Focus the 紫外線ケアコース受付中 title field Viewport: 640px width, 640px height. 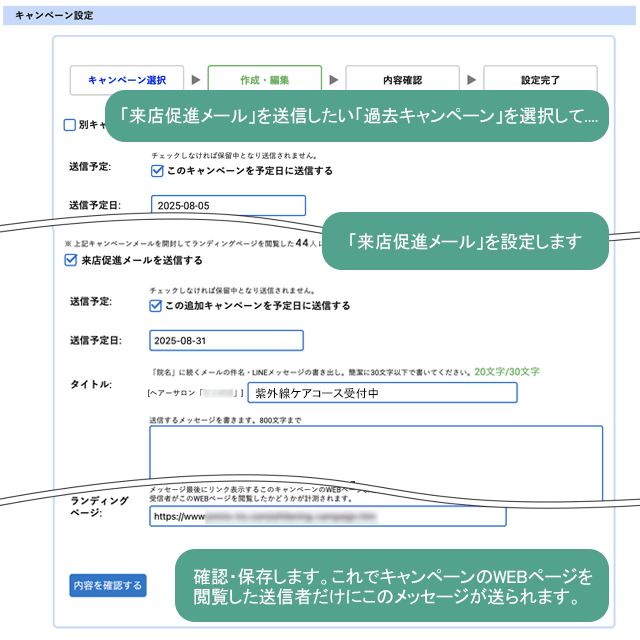[x=382, y=393]
